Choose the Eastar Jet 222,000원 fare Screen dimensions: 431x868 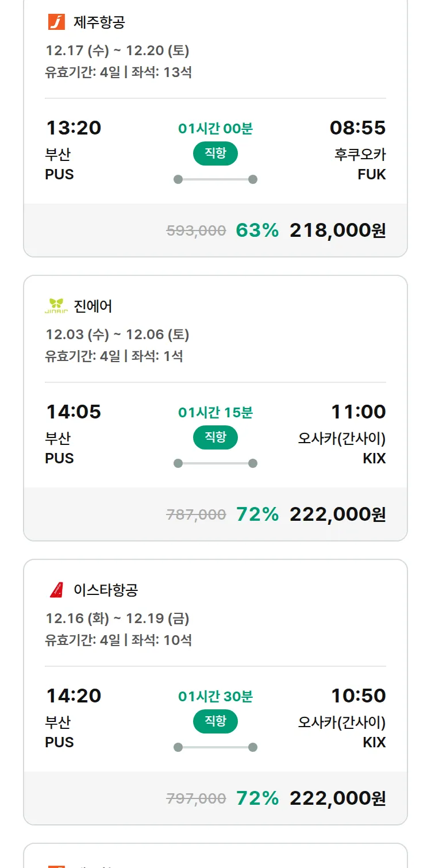337,798
